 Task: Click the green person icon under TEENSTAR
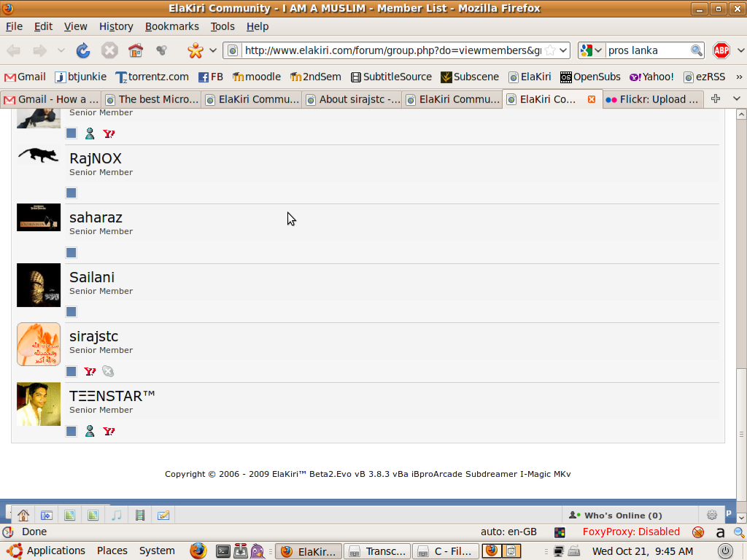[x=90, y=432]
